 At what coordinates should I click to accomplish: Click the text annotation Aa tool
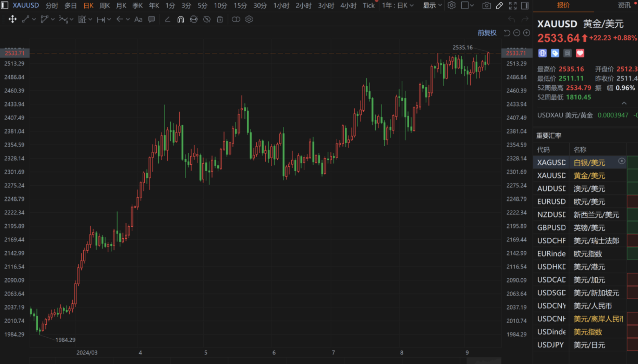138,19
